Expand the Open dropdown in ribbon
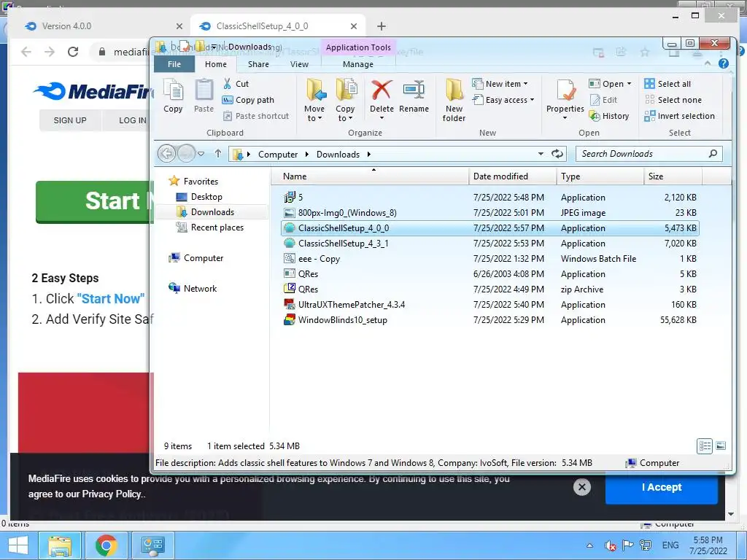The image size is (747, 560). coord(611,84)
